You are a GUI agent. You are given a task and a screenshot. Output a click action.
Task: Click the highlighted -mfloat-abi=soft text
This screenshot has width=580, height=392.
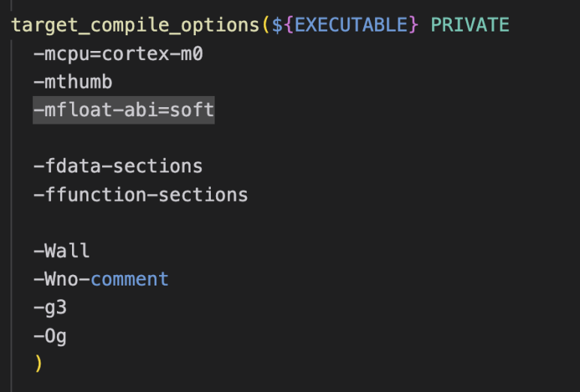coord(124,110)
